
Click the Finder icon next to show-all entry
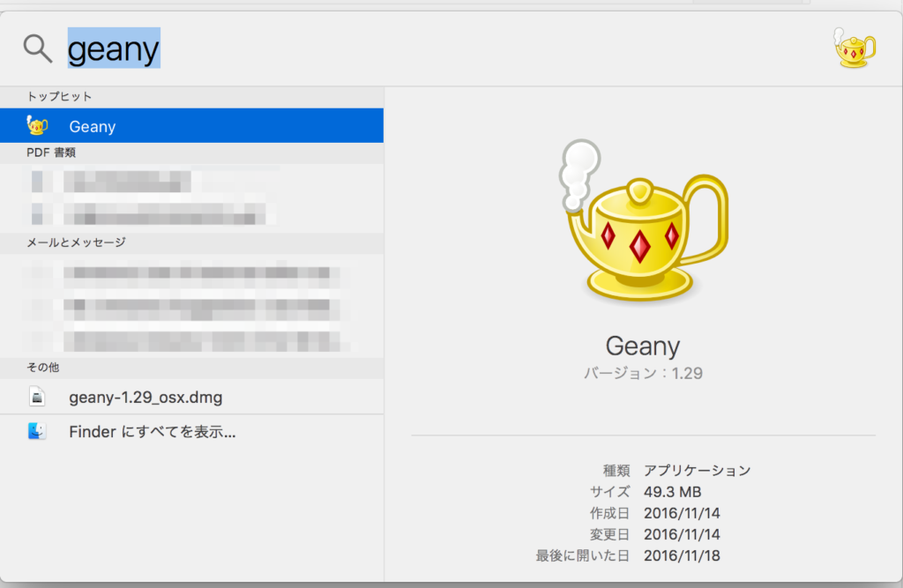click(39, 431)
